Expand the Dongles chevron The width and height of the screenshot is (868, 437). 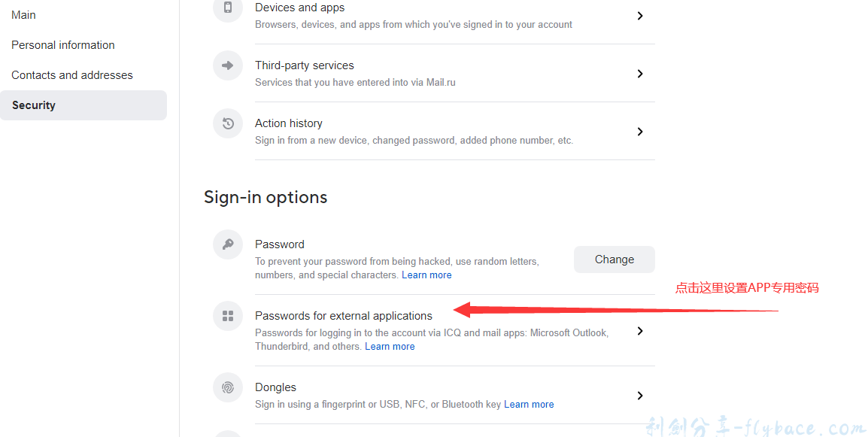640,396
